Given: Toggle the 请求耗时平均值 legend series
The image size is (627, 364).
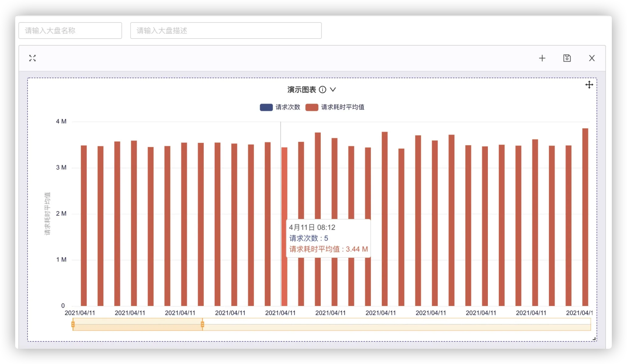Looking at the screenshot, I should pyautogui.click(x=342, y=107).
